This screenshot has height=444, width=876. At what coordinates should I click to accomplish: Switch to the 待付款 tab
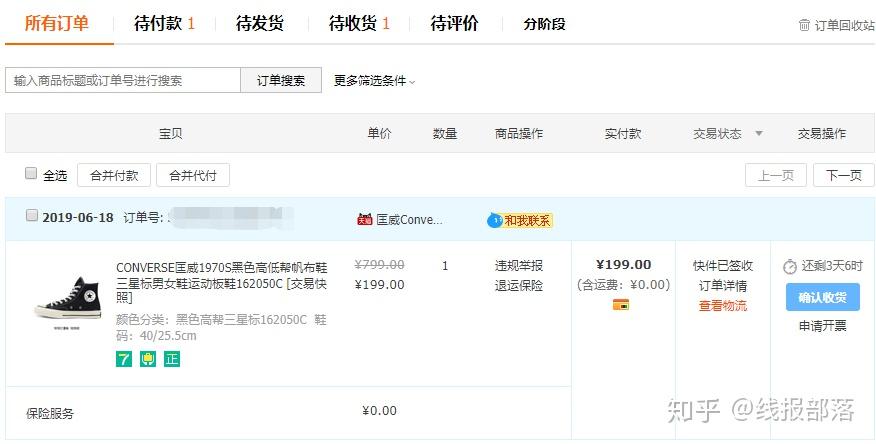tap(164, 23)
